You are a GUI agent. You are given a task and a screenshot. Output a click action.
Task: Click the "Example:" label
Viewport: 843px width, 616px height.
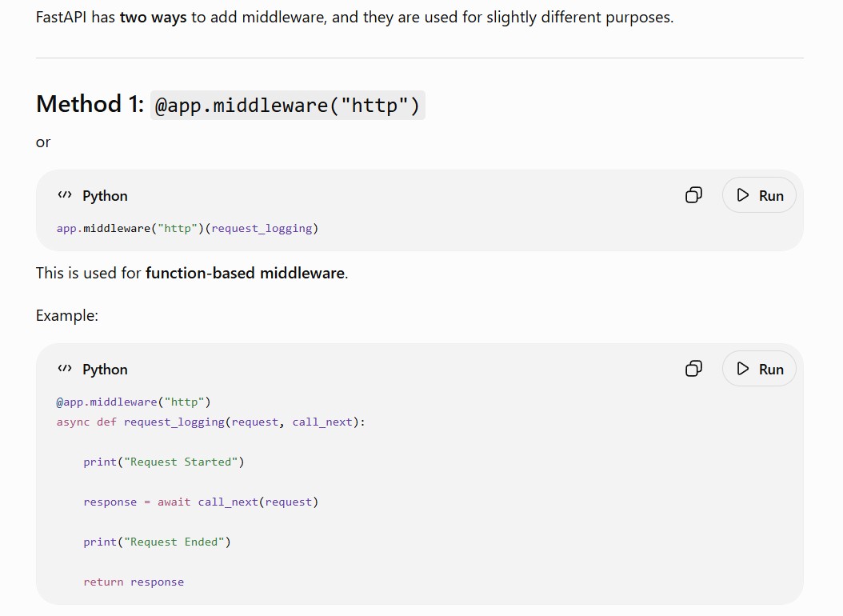coord(67,315)
